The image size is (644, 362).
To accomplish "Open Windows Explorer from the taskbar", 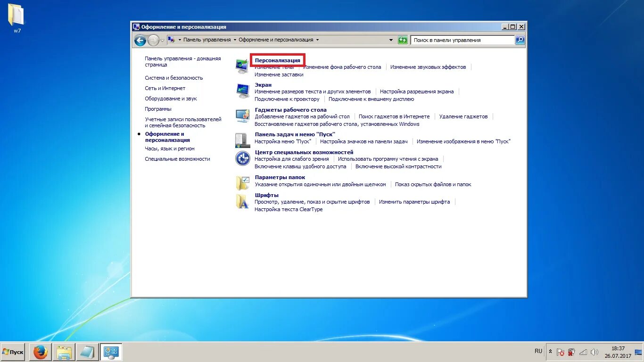I will [64, 352].
